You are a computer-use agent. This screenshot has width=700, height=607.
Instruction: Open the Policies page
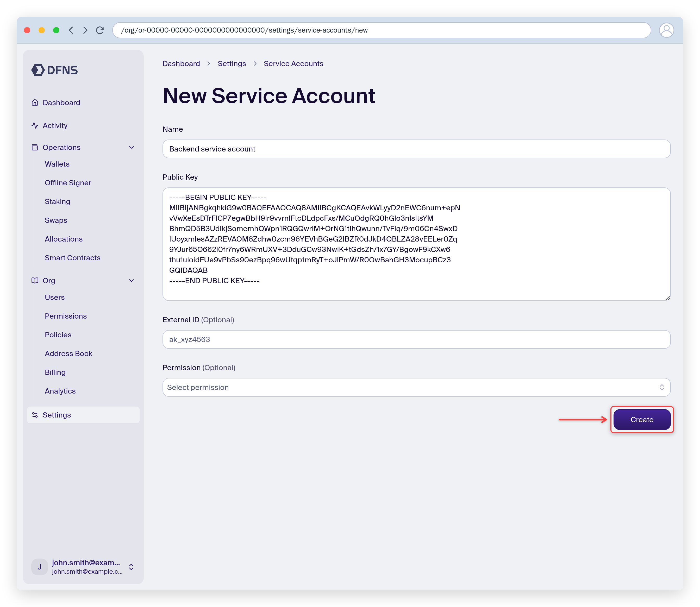coord(58,335)
